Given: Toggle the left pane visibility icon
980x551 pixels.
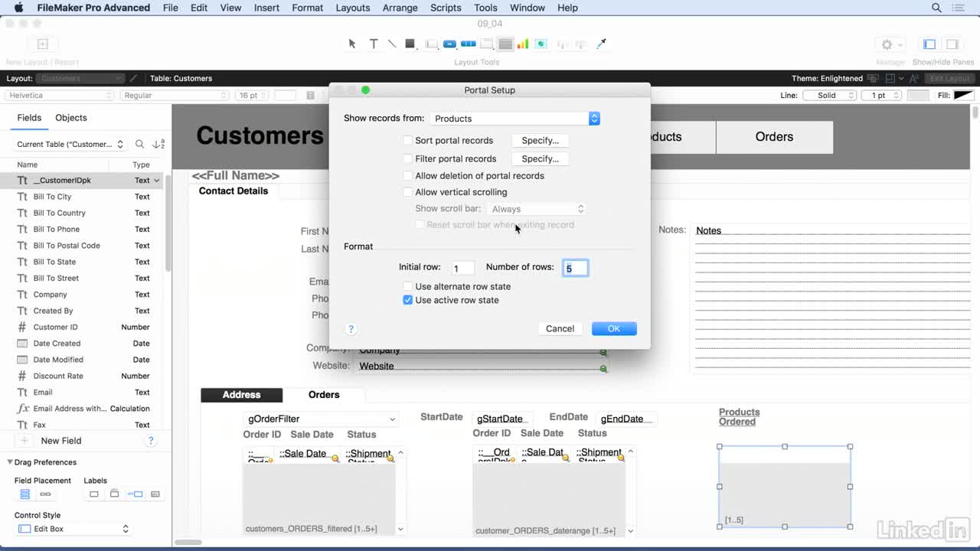Looking at the screenshot, I should point(929,44).
